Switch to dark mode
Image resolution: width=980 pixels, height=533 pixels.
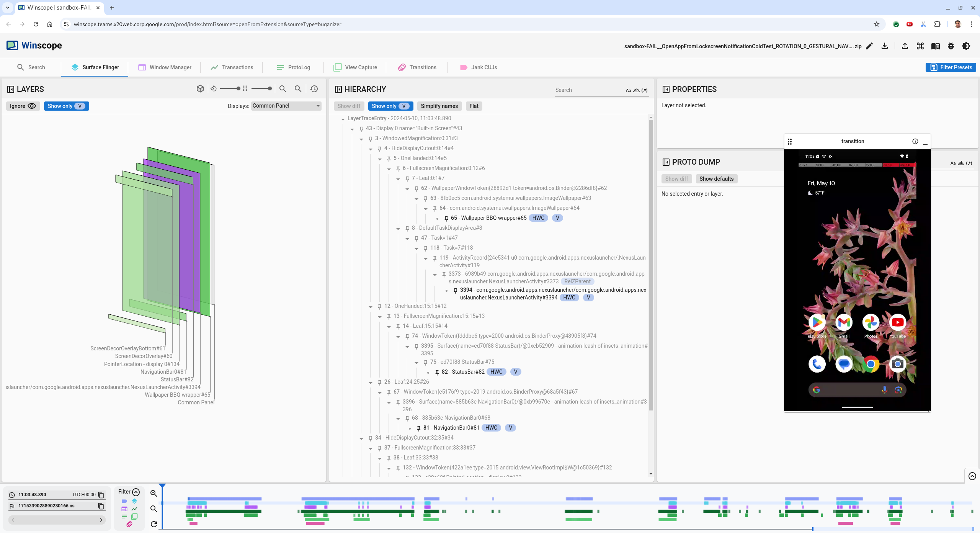[966, 46]
